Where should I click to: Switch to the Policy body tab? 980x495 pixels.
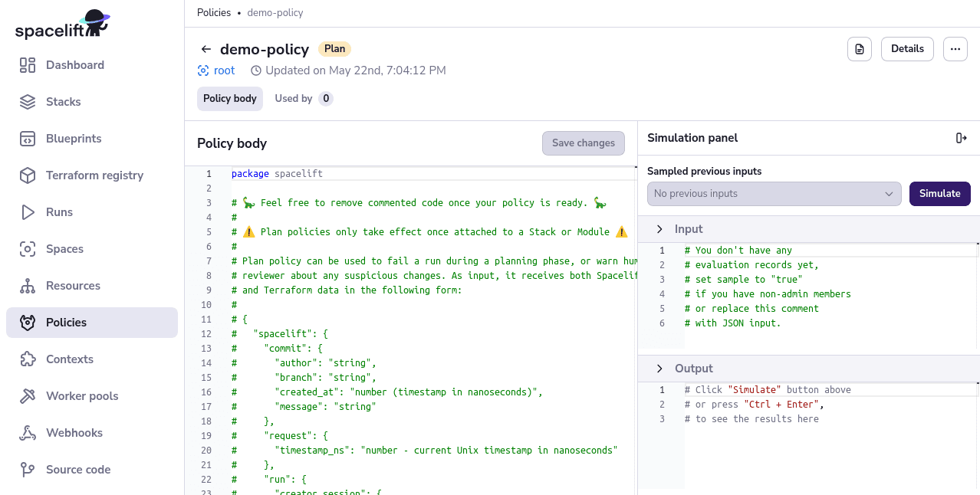point(230,99)
